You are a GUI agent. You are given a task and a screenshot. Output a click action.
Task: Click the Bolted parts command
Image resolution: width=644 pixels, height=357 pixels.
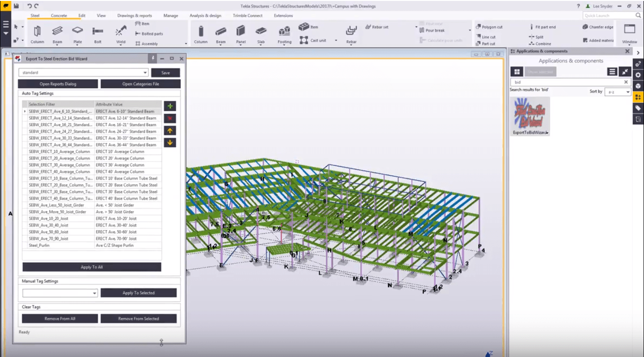pyautogui.click(x=149, y=34)
